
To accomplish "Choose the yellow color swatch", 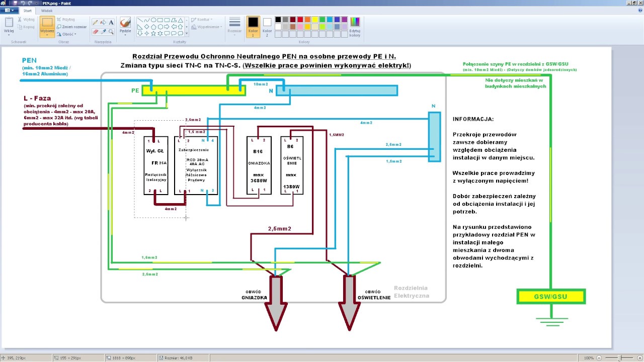I will tap(314, 20).
